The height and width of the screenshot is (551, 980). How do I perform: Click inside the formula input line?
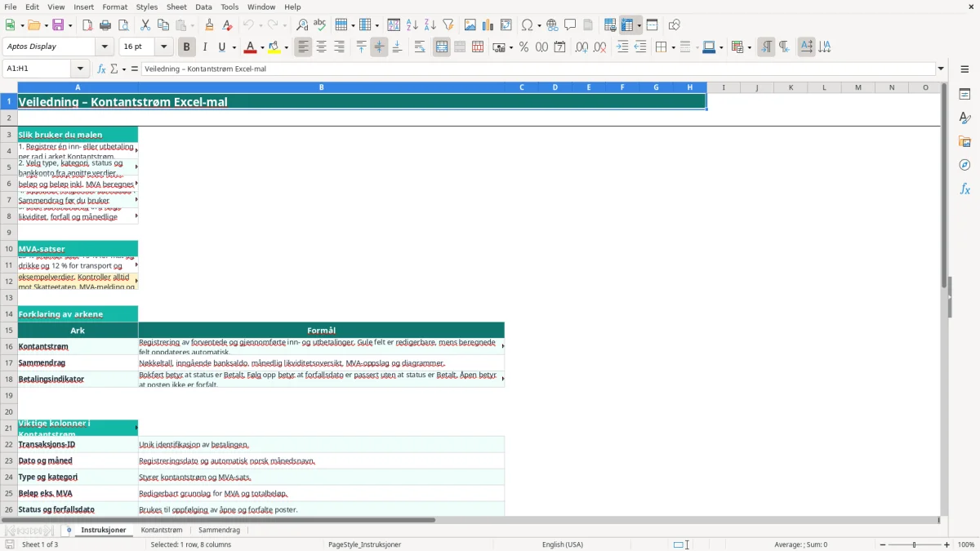tap(537, 69)
